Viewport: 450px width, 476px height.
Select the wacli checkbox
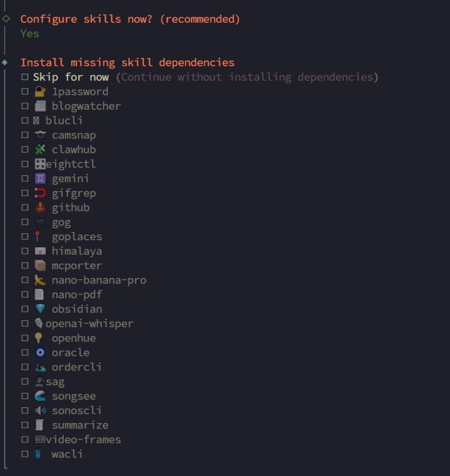tap(25, 454)
